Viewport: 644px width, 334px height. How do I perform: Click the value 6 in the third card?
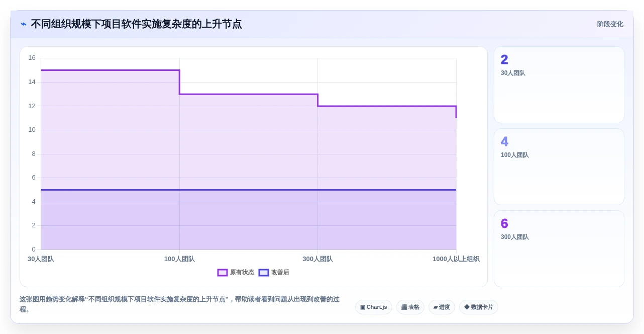coord(504,224)
